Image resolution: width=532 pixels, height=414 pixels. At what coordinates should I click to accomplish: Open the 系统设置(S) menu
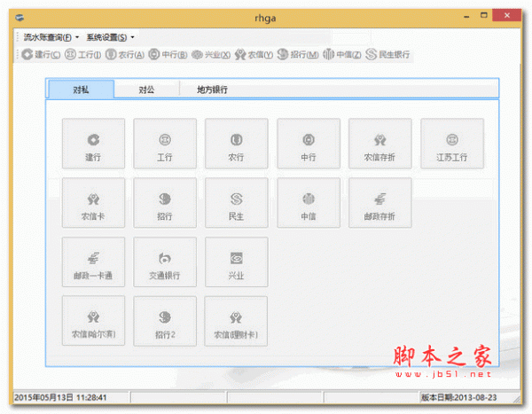(x=106, y=37)
